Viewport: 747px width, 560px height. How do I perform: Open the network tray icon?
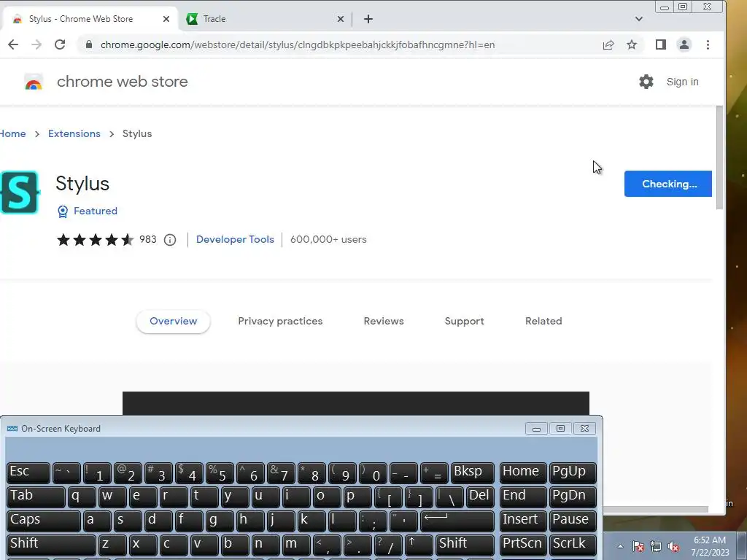pos(656,547)
